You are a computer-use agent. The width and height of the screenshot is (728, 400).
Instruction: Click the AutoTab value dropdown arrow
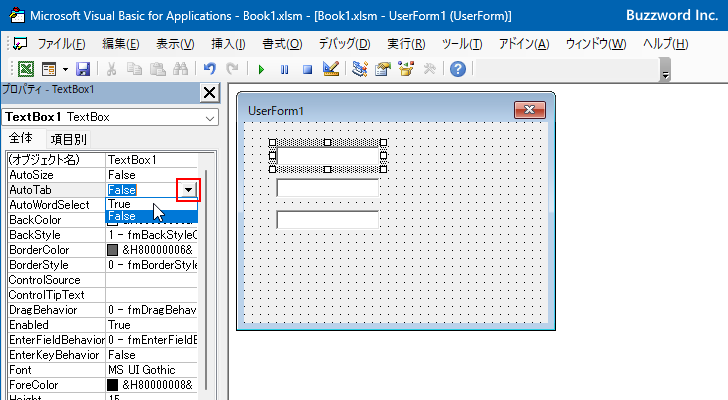click(x=188, y=190)
